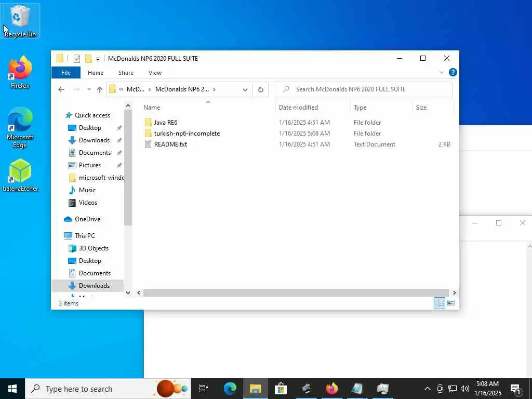The width and height of the screenshot is (532, 399).
Task: Expand the ribbon with the chevron
Action: [x=442, y=72]
